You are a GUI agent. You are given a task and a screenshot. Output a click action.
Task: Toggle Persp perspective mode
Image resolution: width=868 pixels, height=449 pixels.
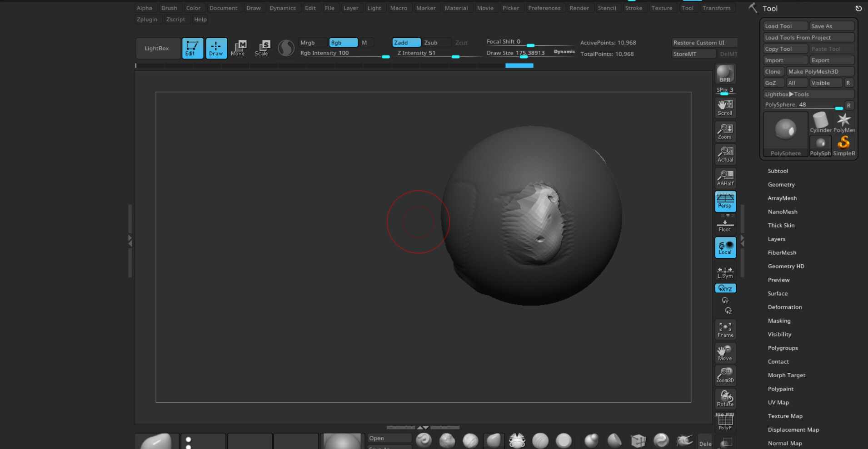(x=725, y=201)
